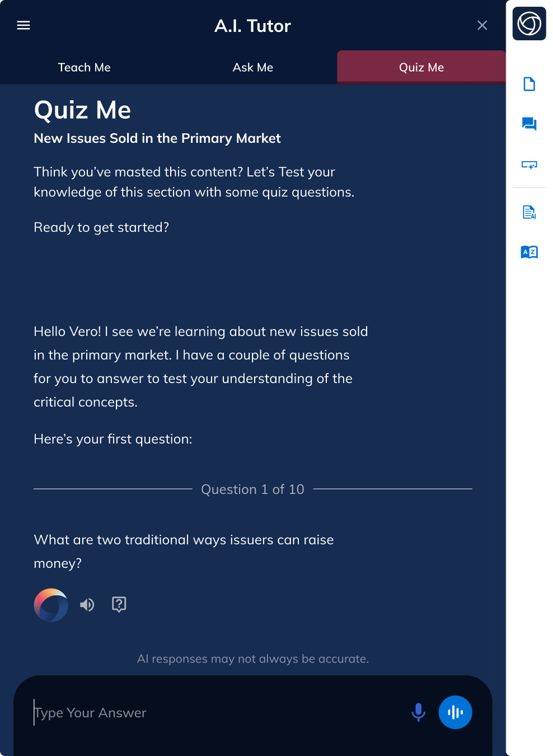Screen dimensions: 553x756
Task: Open the document page sidebar icon
Action: click(529, 84)
